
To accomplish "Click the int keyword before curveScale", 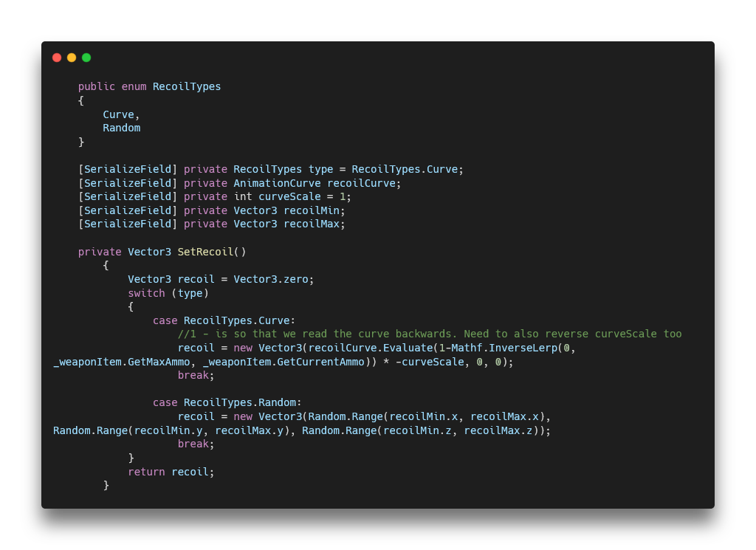I will pos(243,196).
